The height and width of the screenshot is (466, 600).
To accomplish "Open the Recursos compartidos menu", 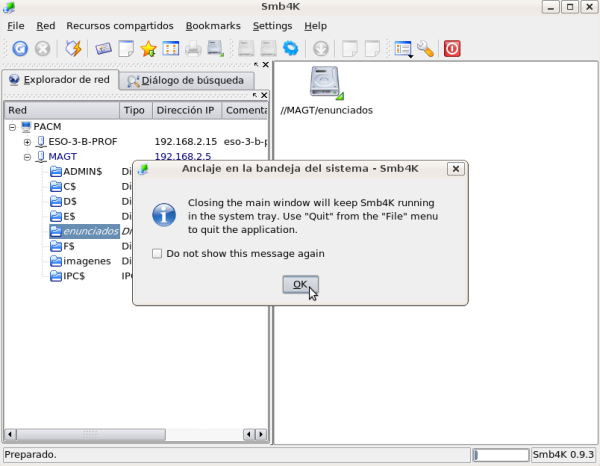I will click(118, 25).
